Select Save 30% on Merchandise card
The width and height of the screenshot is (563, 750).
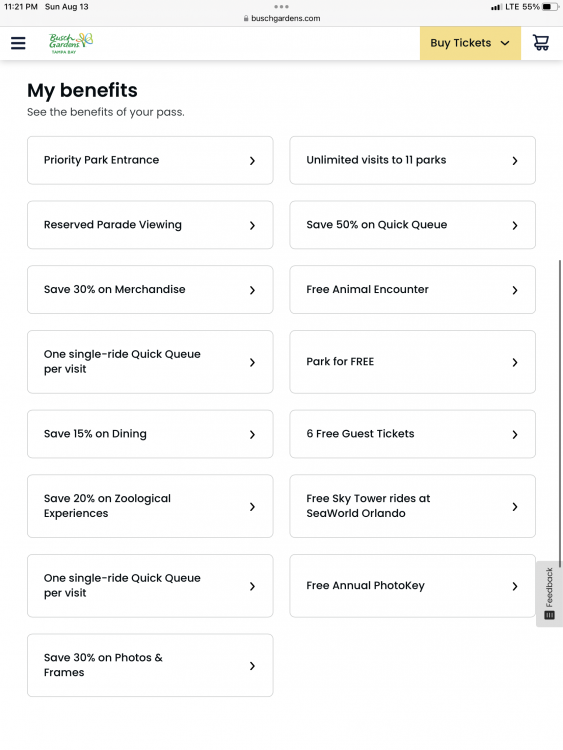(x=150, y=289)
